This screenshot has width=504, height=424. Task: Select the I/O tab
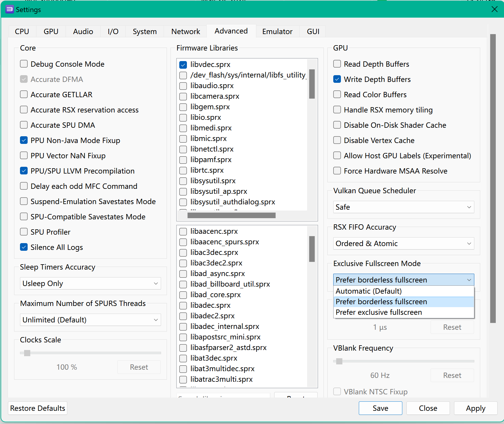(x=113, y=31)
